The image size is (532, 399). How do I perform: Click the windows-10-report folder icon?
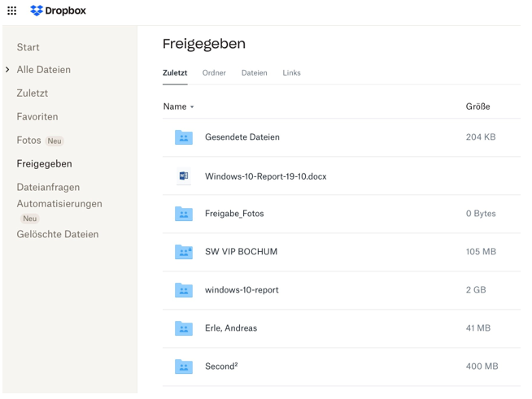point(184,290)
